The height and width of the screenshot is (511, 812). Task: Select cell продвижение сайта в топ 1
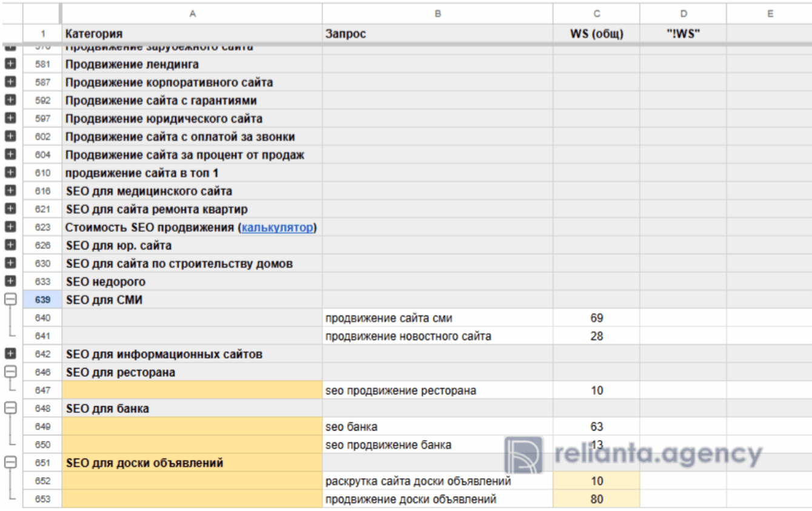pos(192,173)
